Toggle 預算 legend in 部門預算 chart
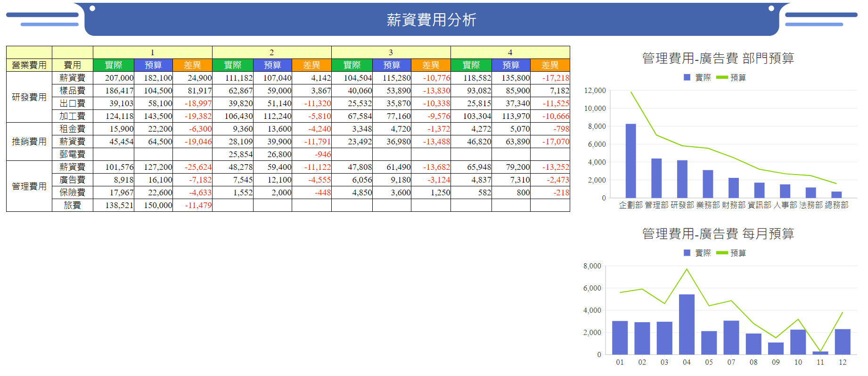The height and width of the screenshot is (376, 868). click(x=731, y=77)
